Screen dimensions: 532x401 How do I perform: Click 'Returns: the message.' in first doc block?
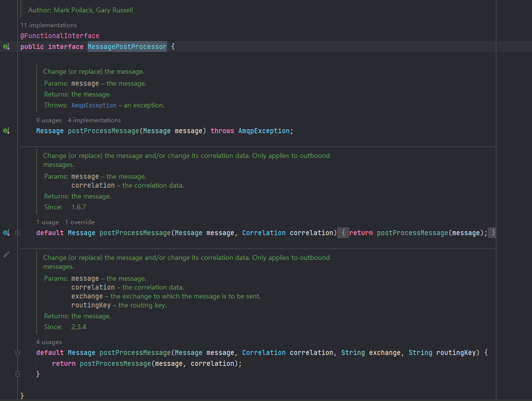tap(77, 95)
